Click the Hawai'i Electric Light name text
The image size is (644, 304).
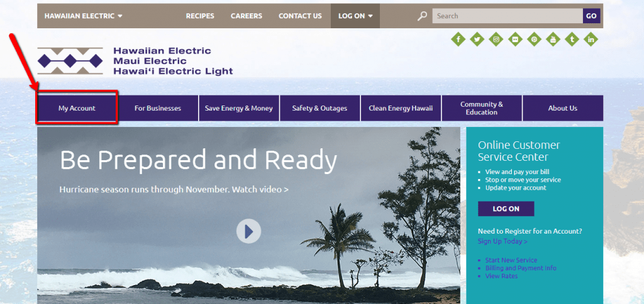[173, 72]
